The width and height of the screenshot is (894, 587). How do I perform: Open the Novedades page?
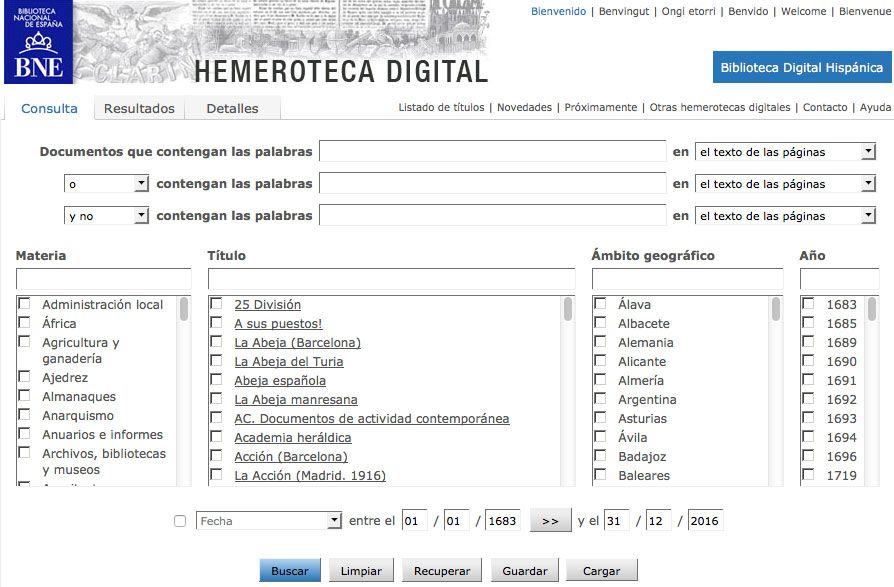pos(525,107)
